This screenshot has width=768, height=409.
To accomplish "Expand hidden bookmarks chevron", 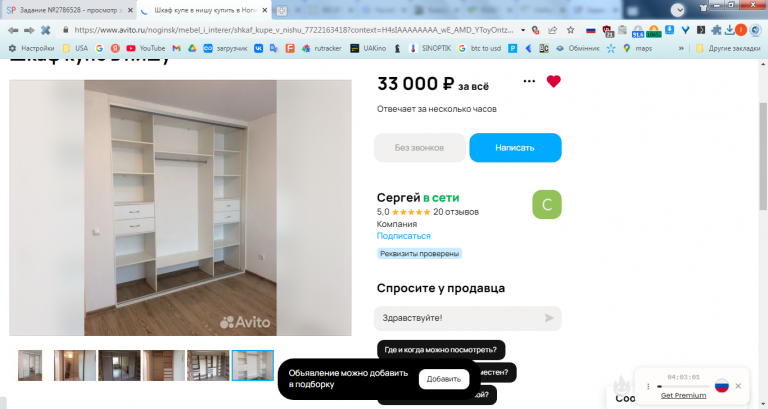I will pos(681,48).
